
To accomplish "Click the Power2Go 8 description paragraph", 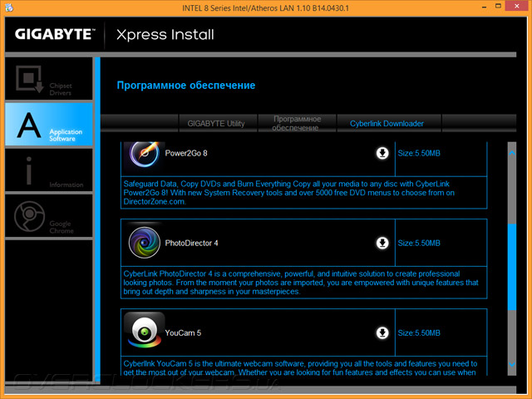I will tap(288, 193).
